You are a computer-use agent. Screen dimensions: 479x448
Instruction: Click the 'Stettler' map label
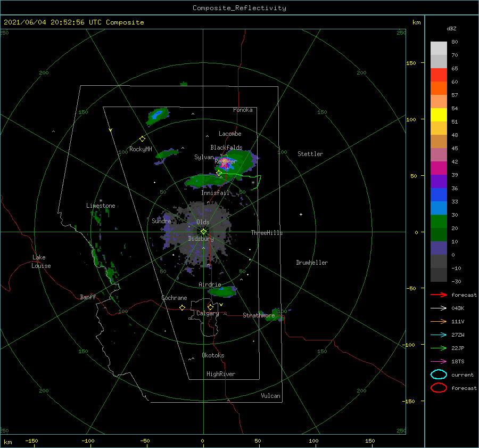(310, 154)
